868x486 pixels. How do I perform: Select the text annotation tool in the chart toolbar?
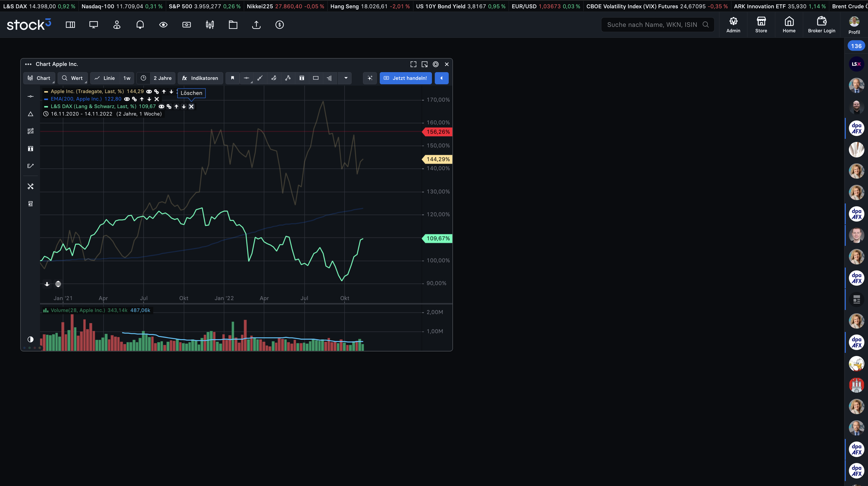(x=301, y=78)
